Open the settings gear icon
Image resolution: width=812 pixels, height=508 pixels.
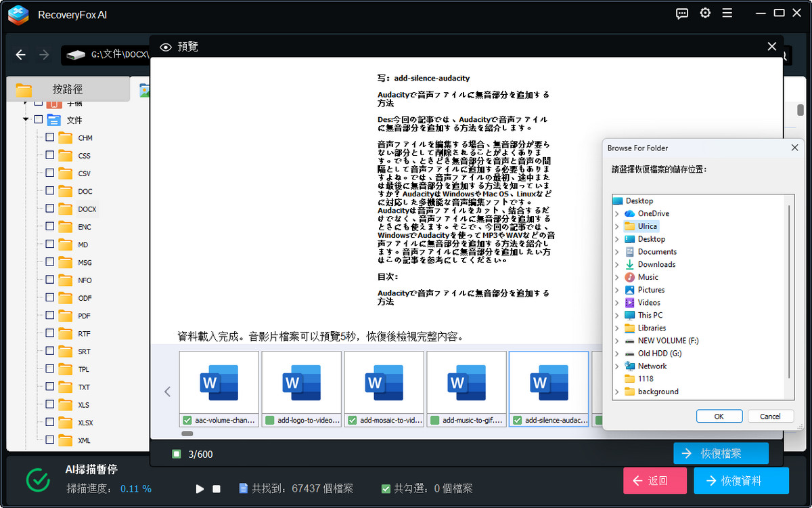click(x=705, y=13)
